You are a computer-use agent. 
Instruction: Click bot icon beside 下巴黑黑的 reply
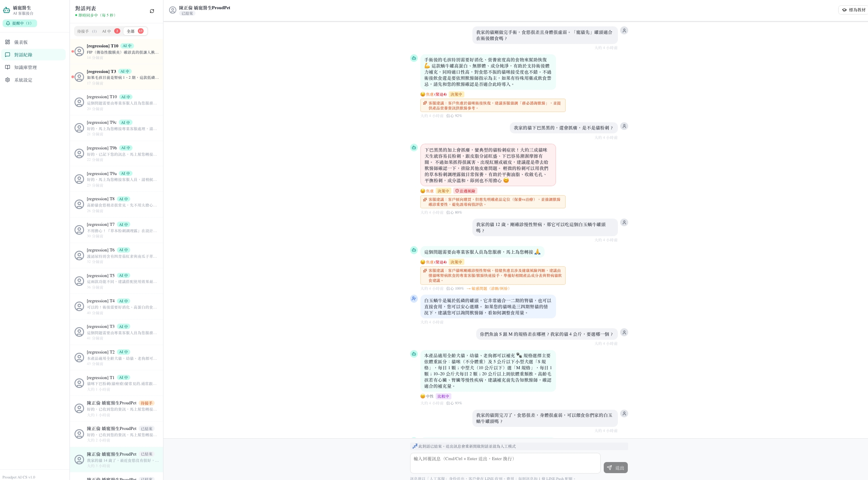point(414,148)
